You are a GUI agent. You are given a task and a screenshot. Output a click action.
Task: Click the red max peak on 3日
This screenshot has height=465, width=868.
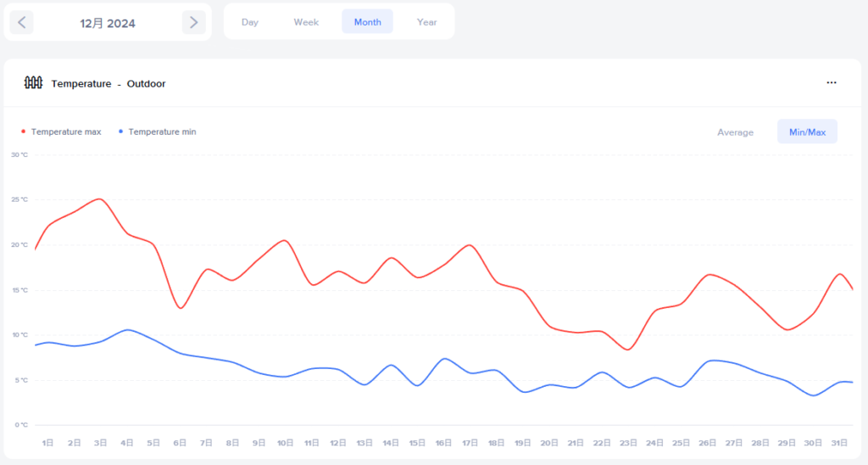[100, 199]
